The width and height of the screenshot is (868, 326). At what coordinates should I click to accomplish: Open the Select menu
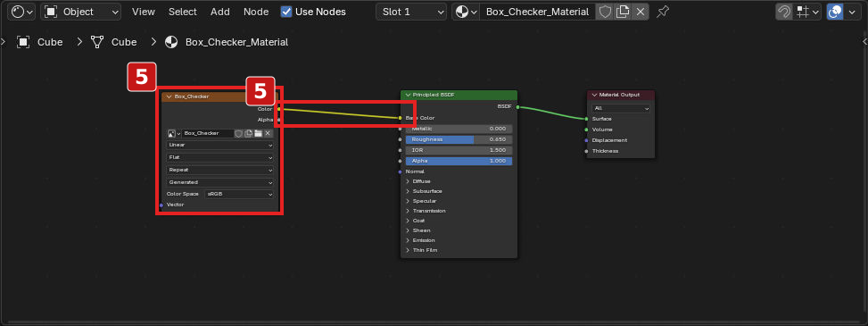183,12
